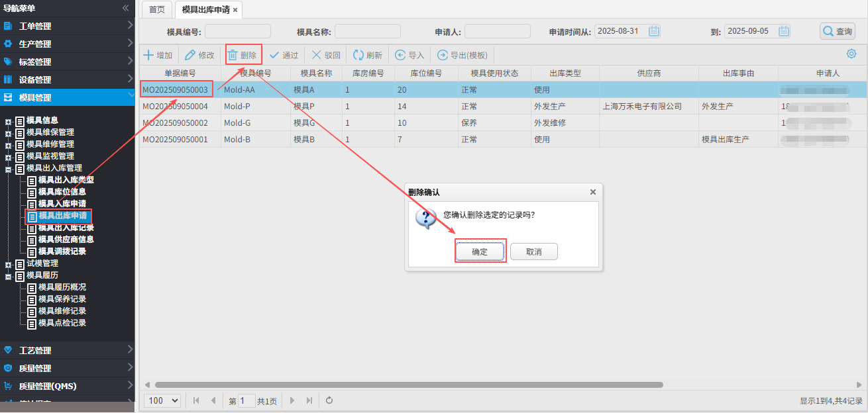Open calendar picker for 申请时间从 date
Image resolution: width=868 pixels, height=413 pixels.
(654, 31)
